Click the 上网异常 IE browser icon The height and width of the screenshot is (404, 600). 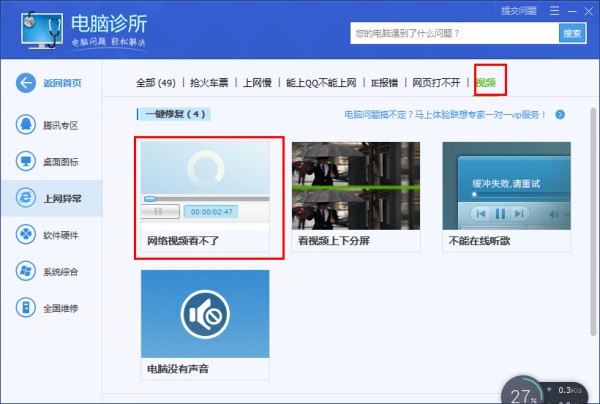[26, 198]
